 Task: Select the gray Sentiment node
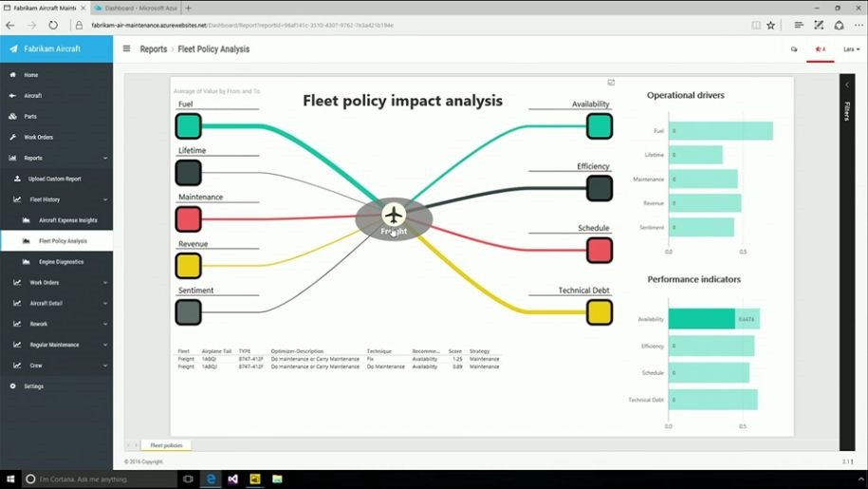188,312
